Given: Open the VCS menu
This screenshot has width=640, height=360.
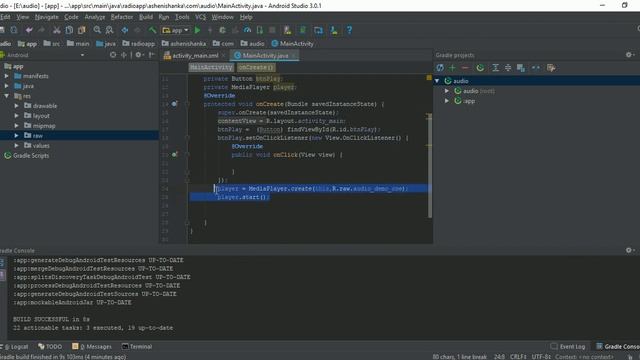Looking at the screenshot, I should tap(200, 17).
